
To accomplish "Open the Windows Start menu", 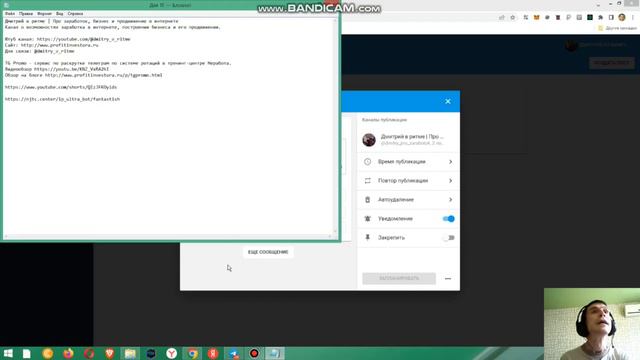I will point(8,353).
